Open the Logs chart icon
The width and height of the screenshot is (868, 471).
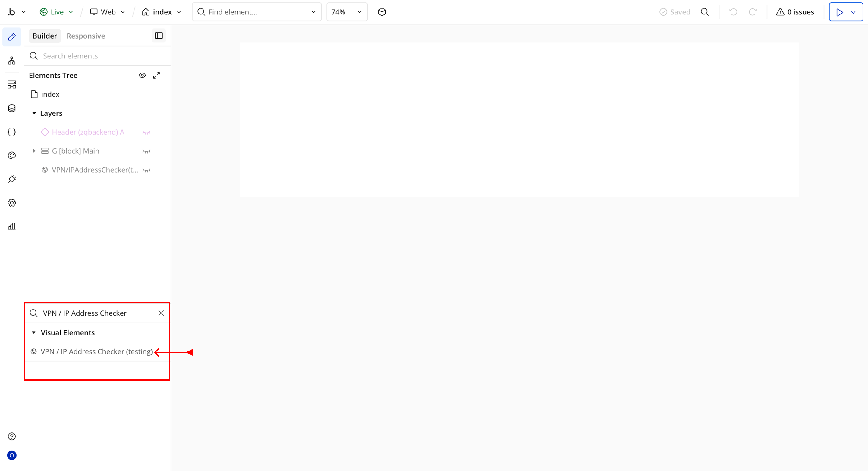point(12,226)
